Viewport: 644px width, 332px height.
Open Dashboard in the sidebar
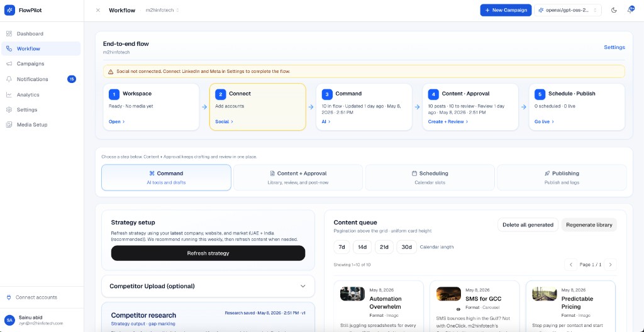pos(41,34)
